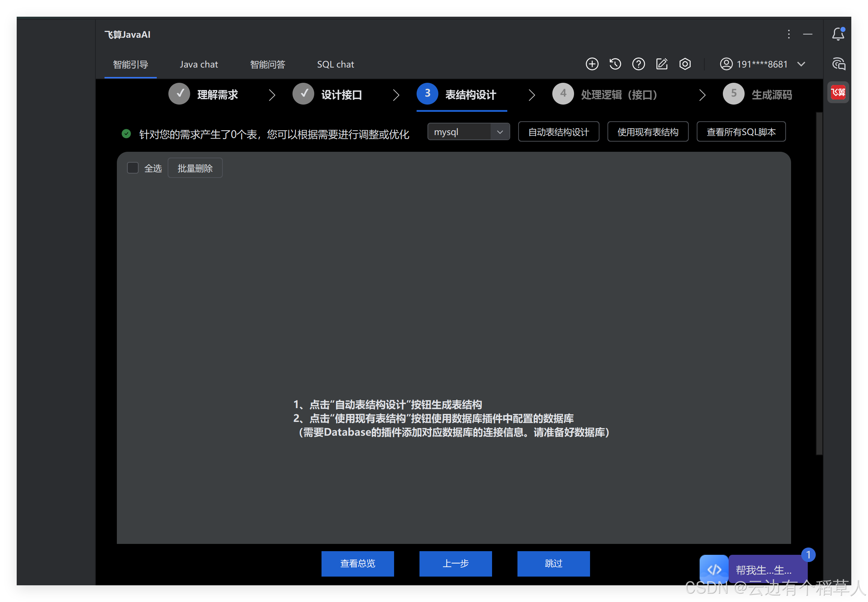Minimize the 飞算JavaAI panel
Screen dimensions: 868x602
[x=808, y=34]
